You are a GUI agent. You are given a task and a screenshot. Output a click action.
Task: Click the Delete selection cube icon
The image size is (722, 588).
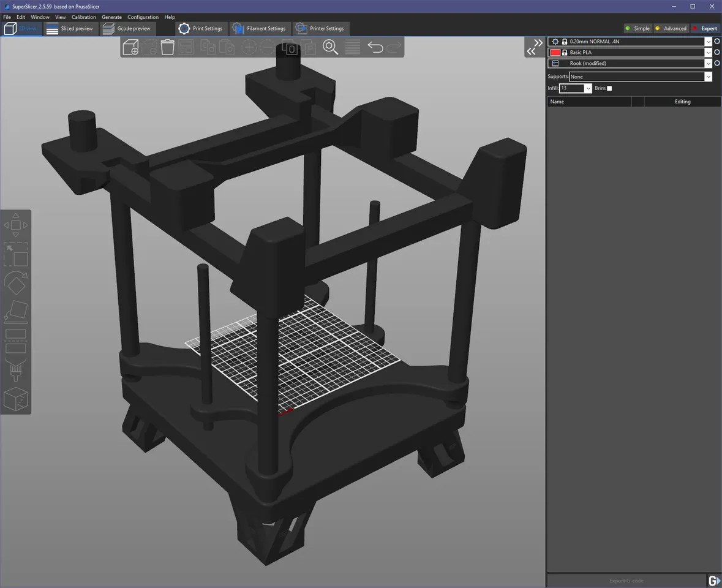(149, 47)
